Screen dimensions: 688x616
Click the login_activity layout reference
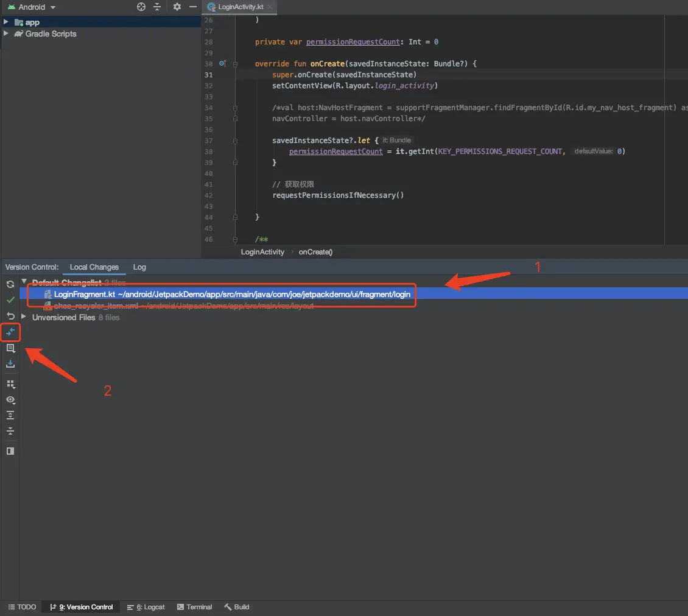pyautogui.click(x=404, y=86)
